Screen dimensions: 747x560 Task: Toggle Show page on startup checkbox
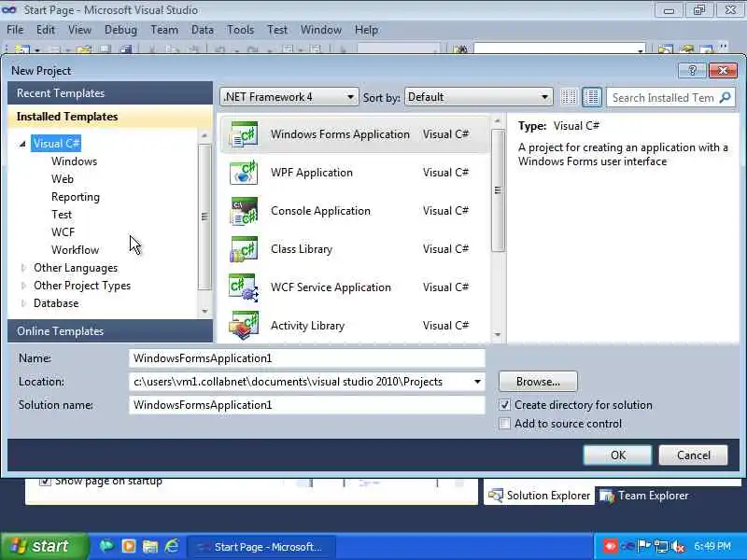45,481
